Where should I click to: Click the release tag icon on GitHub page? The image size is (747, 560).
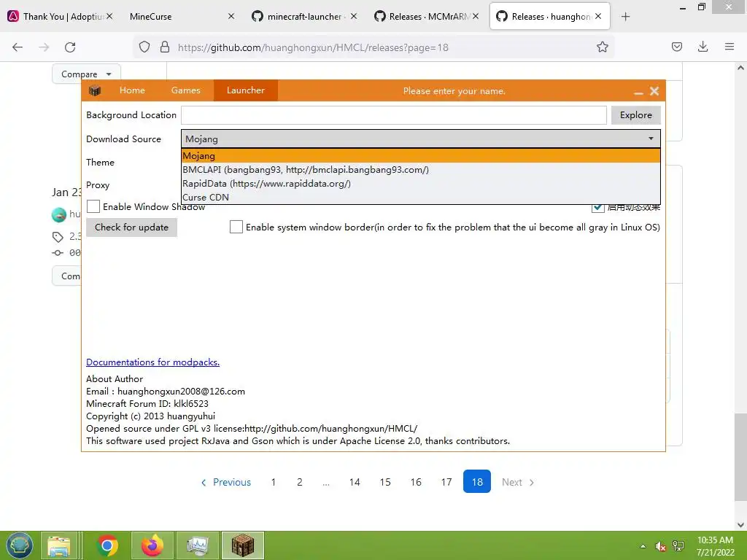pyautogui.click(x=58, y=237)
